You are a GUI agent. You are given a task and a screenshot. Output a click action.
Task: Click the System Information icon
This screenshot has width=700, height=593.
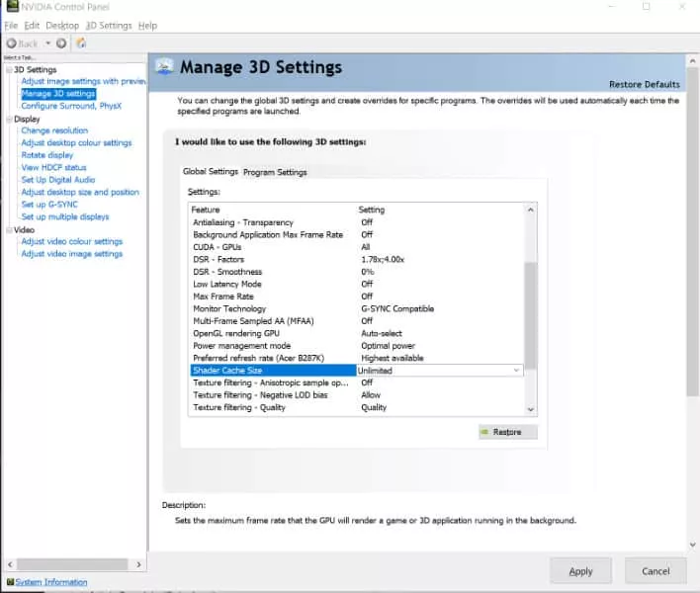coord(10,582)
